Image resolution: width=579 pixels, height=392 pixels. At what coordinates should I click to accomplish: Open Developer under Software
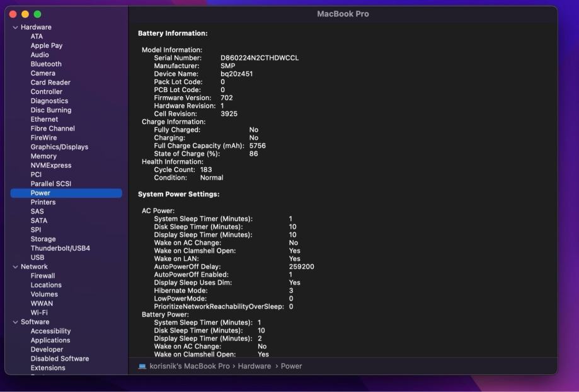click(47, 350)
